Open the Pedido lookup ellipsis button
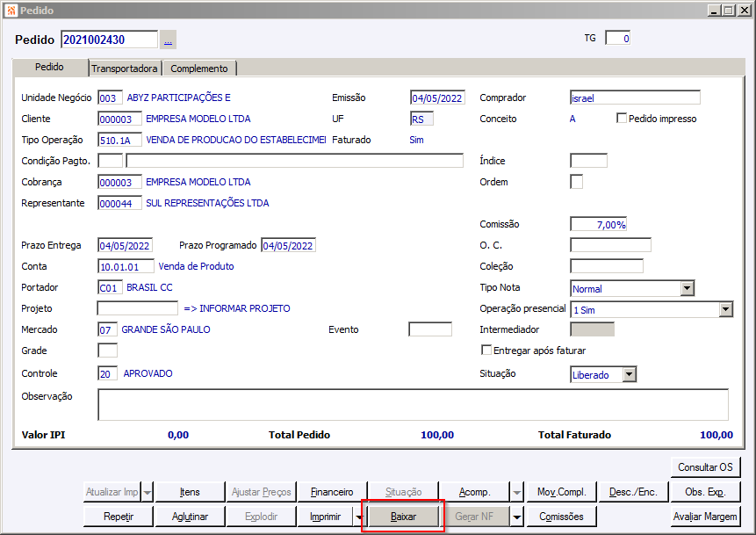756x535 pixels. [168, 40]
